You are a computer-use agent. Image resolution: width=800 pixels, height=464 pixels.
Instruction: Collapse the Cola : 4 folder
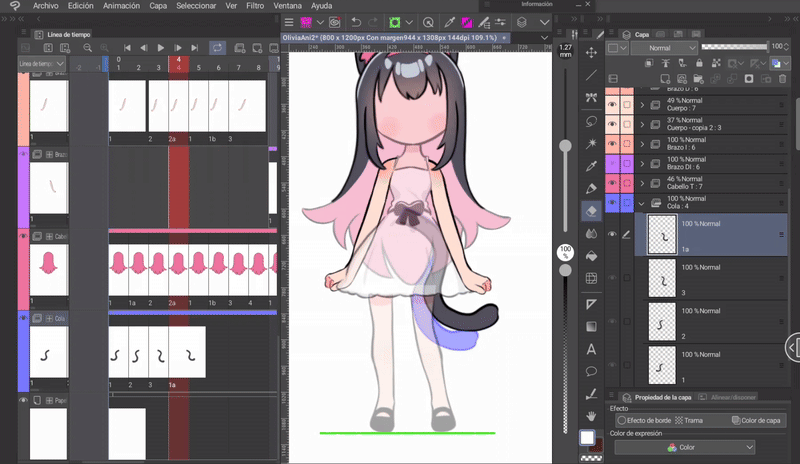coord(642,204)
